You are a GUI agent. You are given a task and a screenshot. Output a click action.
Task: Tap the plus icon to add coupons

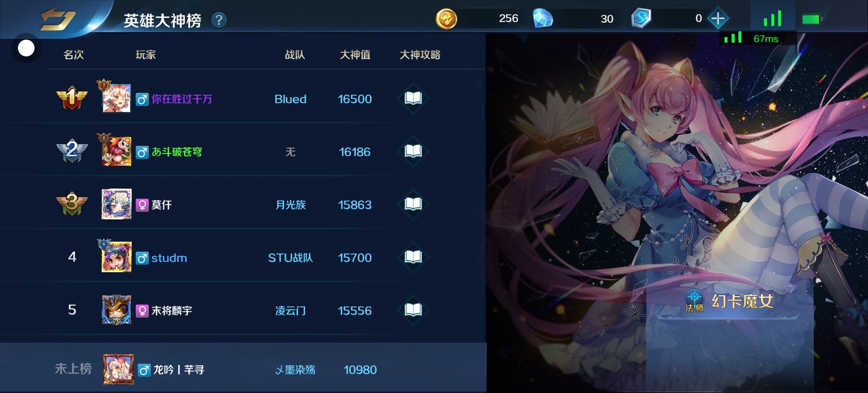(x=718, y=18)
